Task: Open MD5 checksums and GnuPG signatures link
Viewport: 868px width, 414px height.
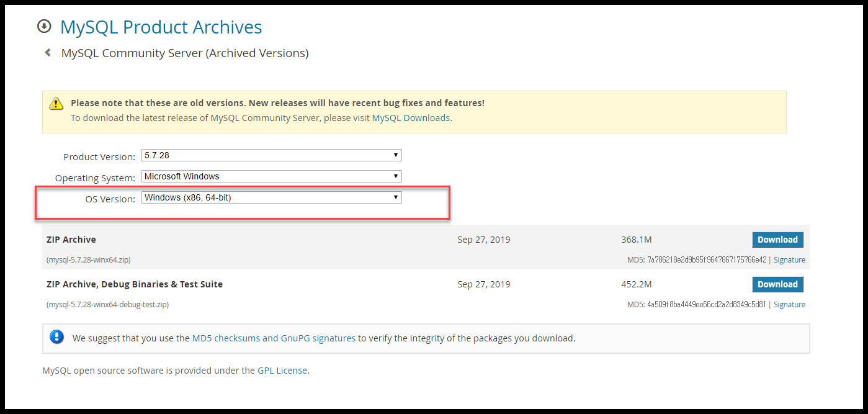Action: click(274, 338)
